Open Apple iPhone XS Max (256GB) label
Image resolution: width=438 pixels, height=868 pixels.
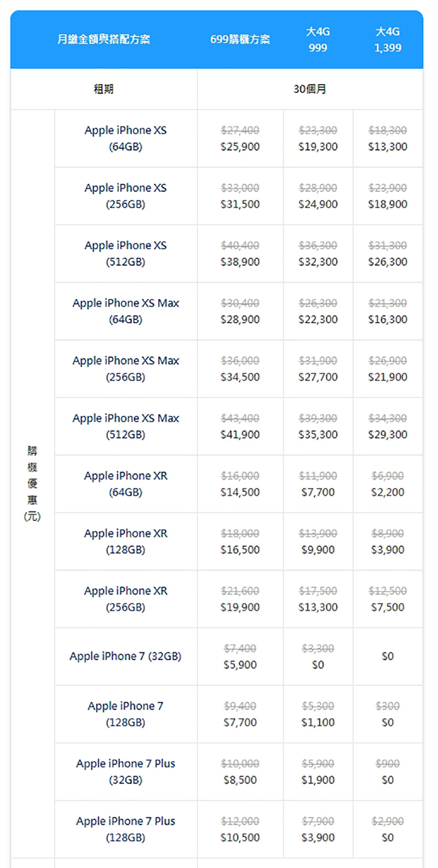pos(125,369)
